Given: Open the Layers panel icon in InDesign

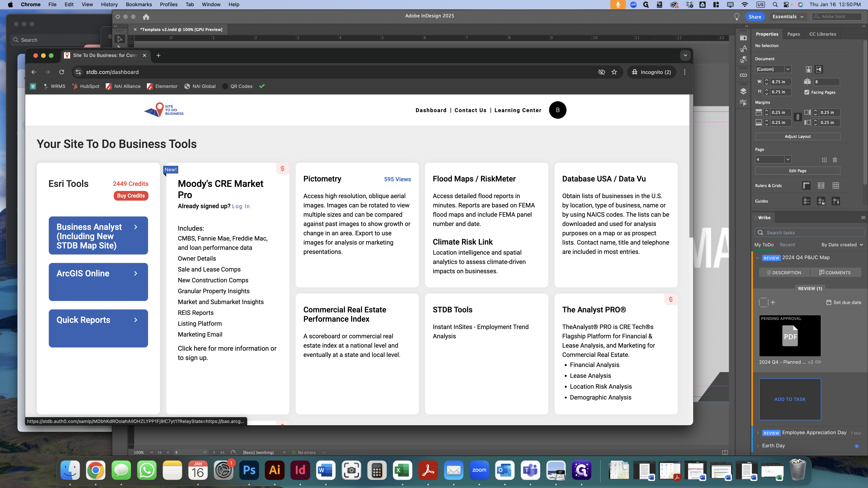Looking at the screenshot, I should pyautogui.click(x=743, y=91).
